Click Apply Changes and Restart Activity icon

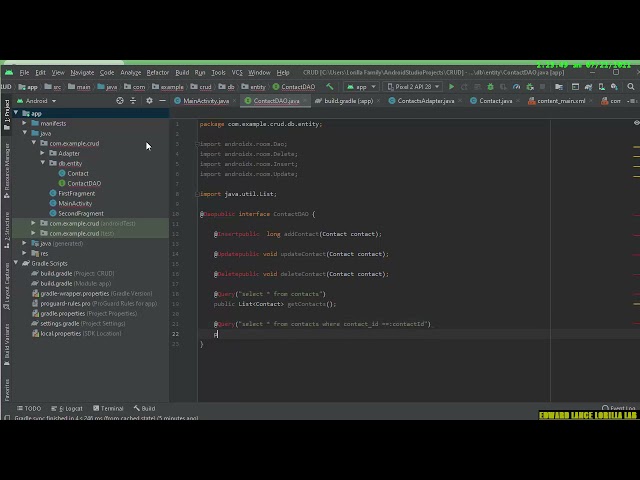point(464,87)
